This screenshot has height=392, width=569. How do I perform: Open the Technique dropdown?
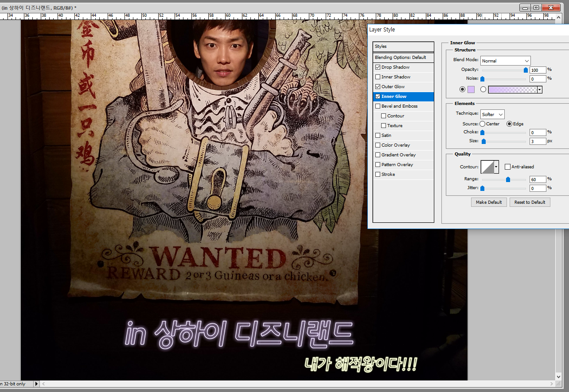(x=492, y=114)
